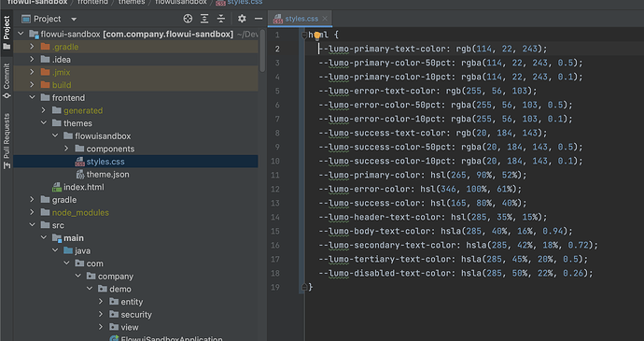Expand the entity package
The height and width of the screenshot is (341, 644).
(x=101, y=302)
